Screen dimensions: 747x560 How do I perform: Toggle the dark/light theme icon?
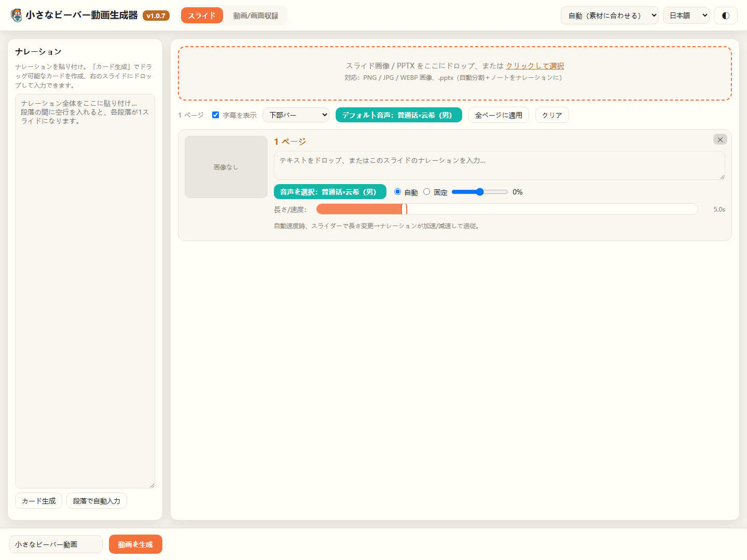click(726, 16)
